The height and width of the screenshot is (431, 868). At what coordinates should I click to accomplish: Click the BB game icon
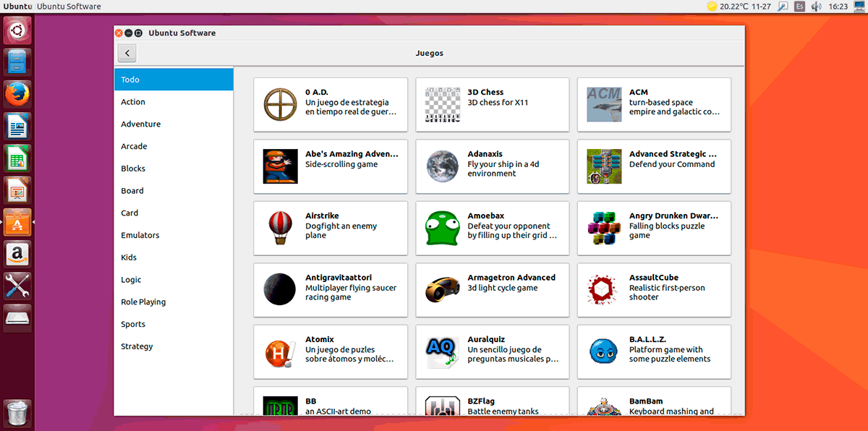click(x=280, y=406)
